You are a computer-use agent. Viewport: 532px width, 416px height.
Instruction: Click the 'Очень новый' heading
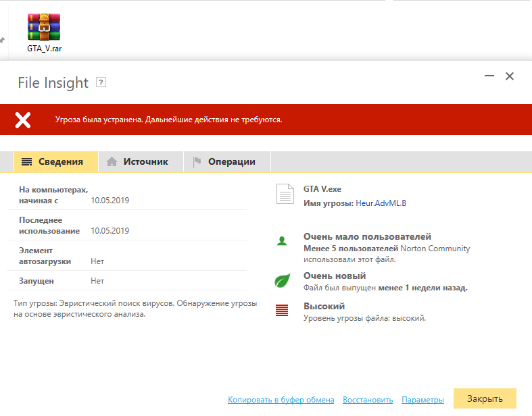pyautogui.click(x=335, y=276)
